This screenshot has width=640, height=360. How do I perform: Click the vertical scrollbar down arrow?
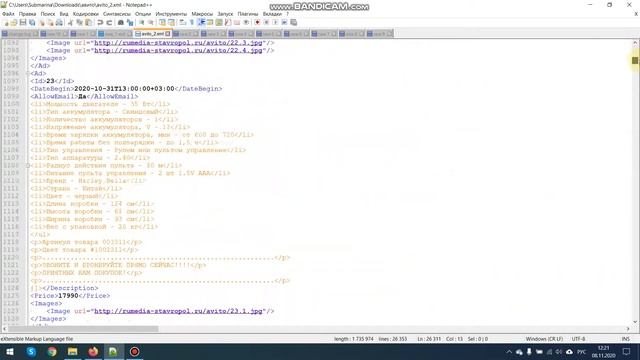click(635, 322)
